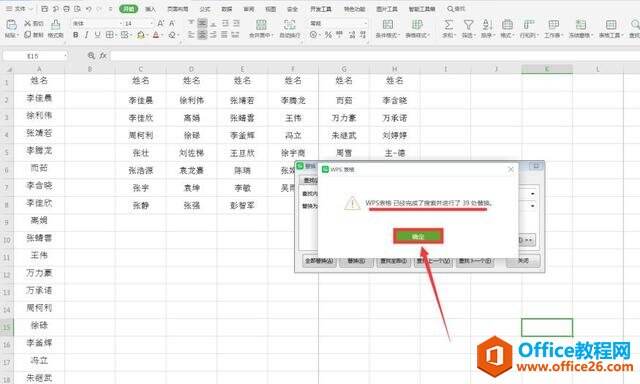Expand the find content dropdown arrow in dialog
The height and width of the screenshot is (384, 640).
point(533,193)
